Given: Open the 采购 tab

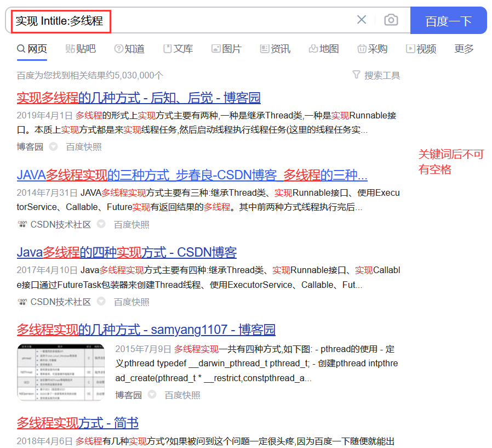Looking at the screenshot, I should [372, 49].
